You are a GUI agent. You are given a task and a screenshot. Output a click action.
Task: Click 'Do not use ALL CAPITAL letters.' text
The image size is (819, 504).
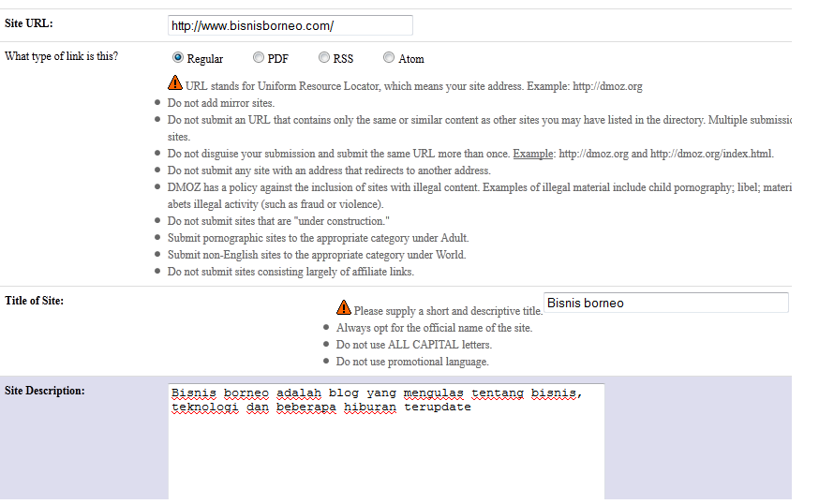pos(414,345)
